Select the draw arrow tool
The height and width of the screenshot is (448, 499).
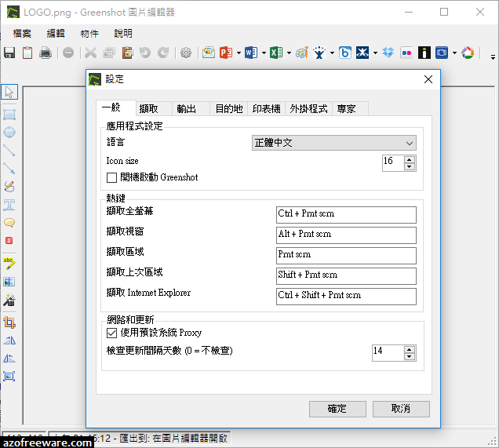point(9,168)
